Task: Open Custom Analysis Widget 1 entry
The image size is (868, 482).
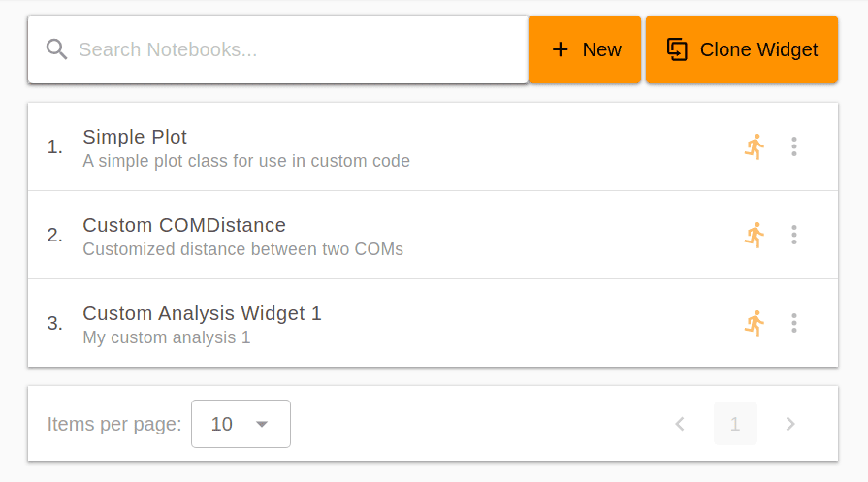Action: coord(433,323)
